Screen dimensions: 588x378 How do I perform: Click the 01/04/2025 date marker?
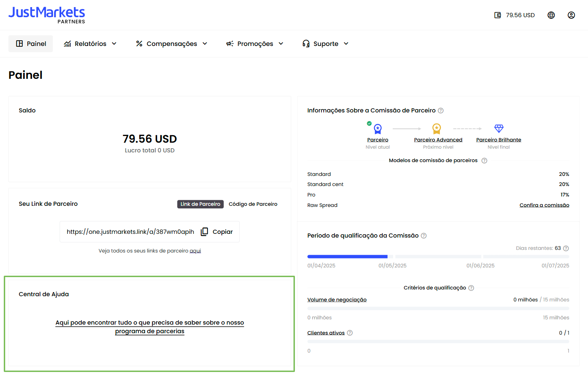pos(321,266)
